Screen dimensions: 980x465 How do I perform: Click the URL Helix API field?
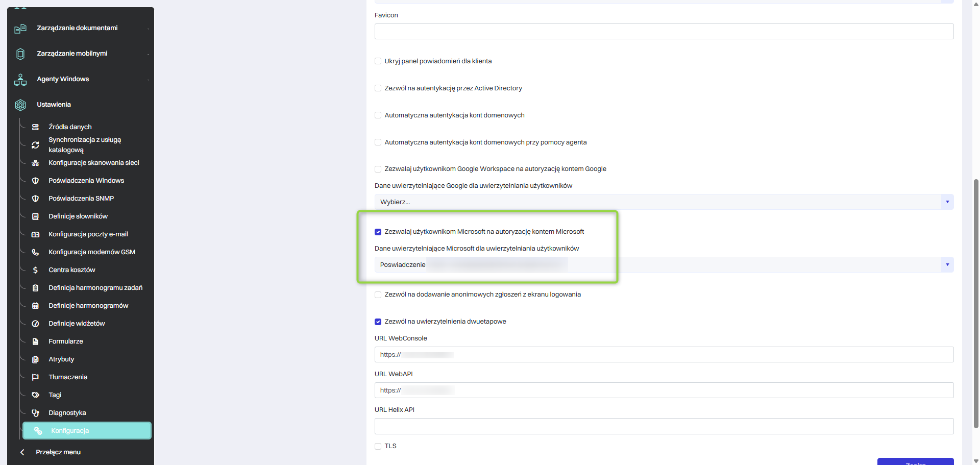(664, 426)
